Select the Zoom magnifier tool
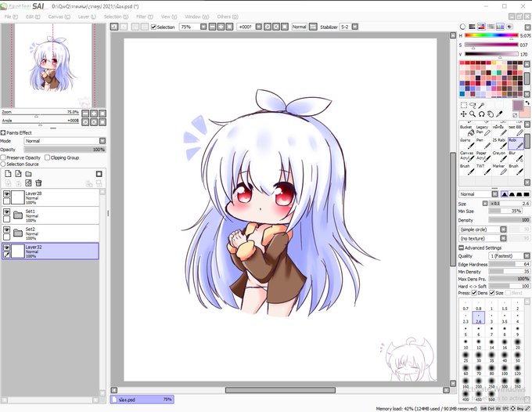This screenshot has height=412, width=532. 473,114
